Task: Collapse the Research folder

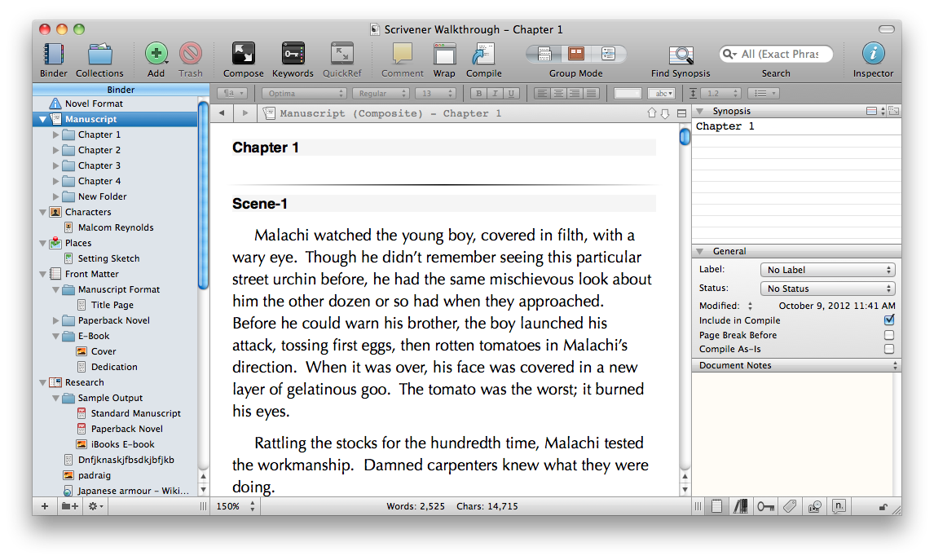Action: click(43, 382)
